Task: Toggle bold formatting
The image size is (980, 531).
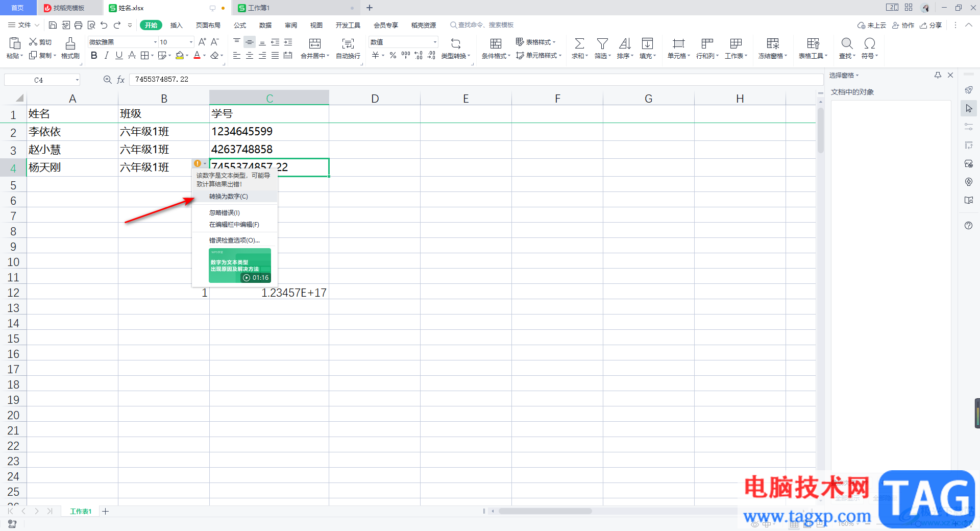Action: click(x=94, y=55)
